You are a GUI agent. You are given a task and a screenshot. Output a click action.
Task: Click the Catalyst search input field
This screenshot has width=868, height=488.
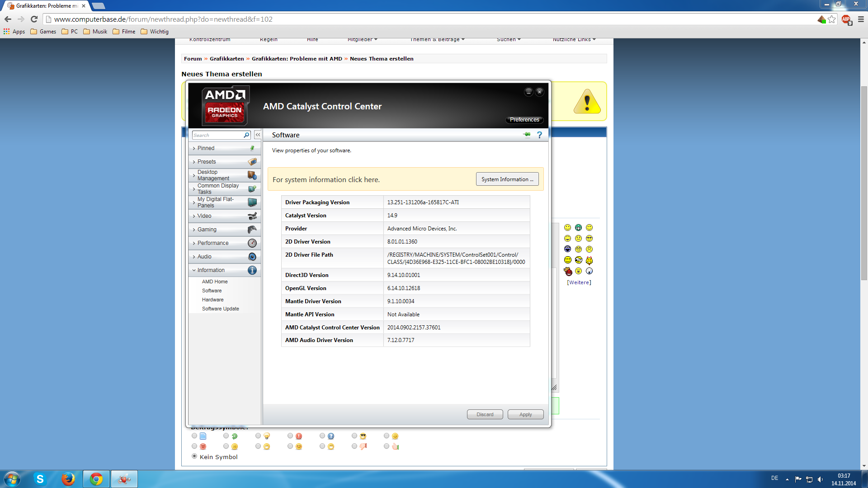217,135
